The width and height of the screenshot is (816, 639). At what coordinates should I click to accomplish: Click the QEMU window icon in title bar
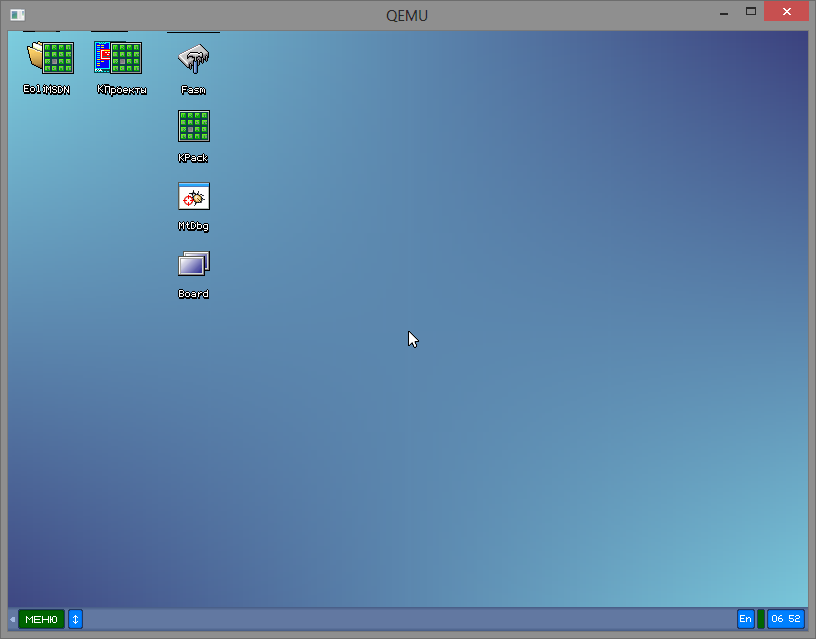pyautogui.click(x=17, y=15)
